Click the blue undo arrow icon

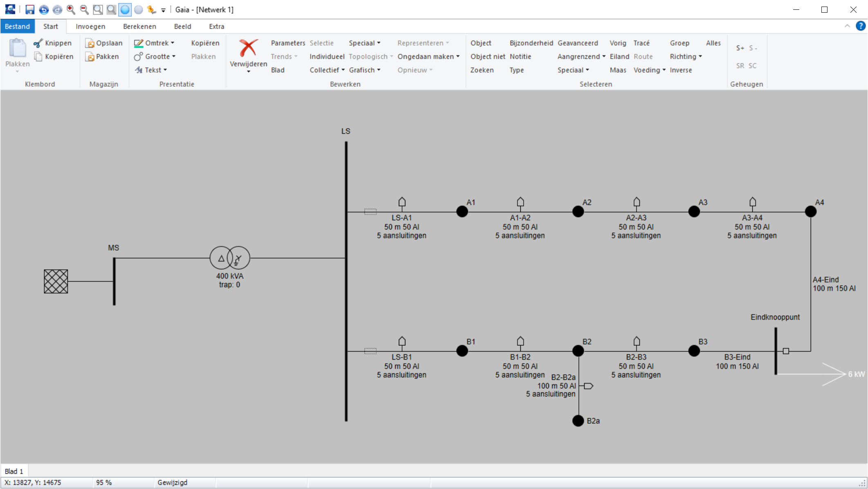44,9
